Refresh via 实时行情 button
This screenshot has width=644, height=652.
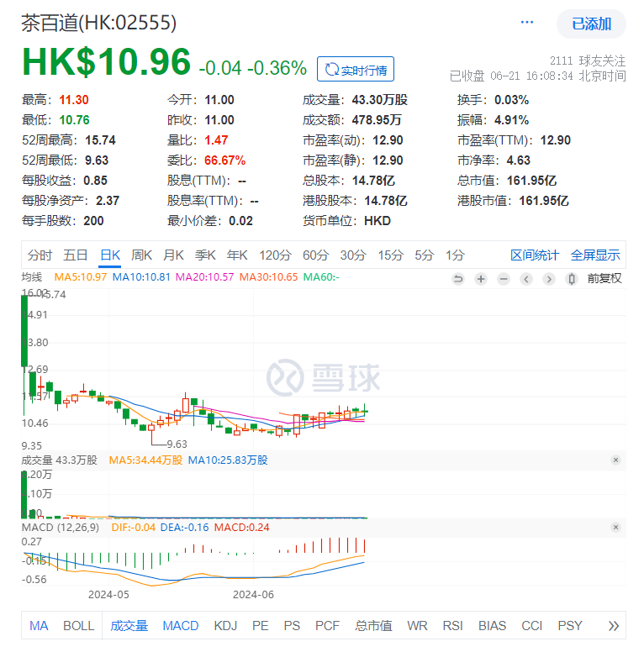(x=356, y=69)
